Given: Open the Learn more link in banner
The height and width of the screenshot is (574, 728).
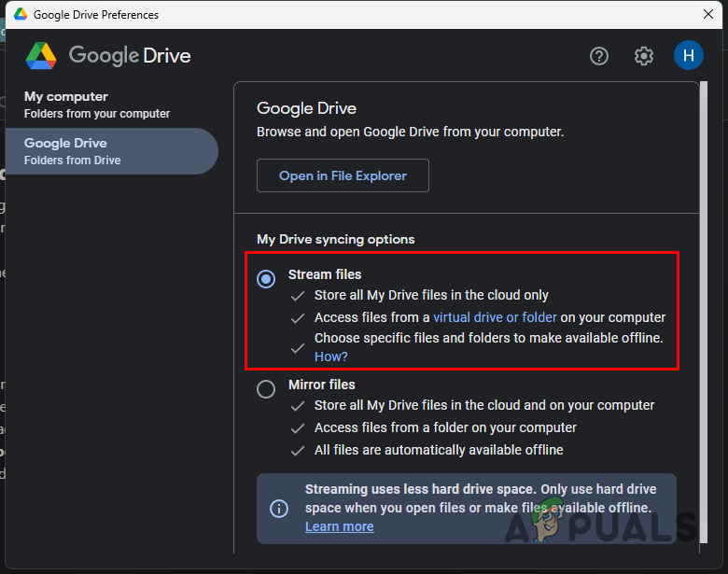Looking at the screenshot, I should point(339,526).
